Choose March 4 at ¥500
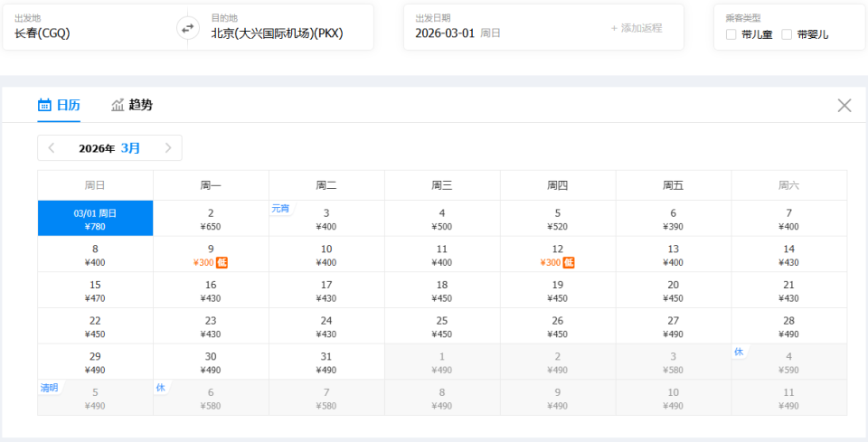 [442, 219]
